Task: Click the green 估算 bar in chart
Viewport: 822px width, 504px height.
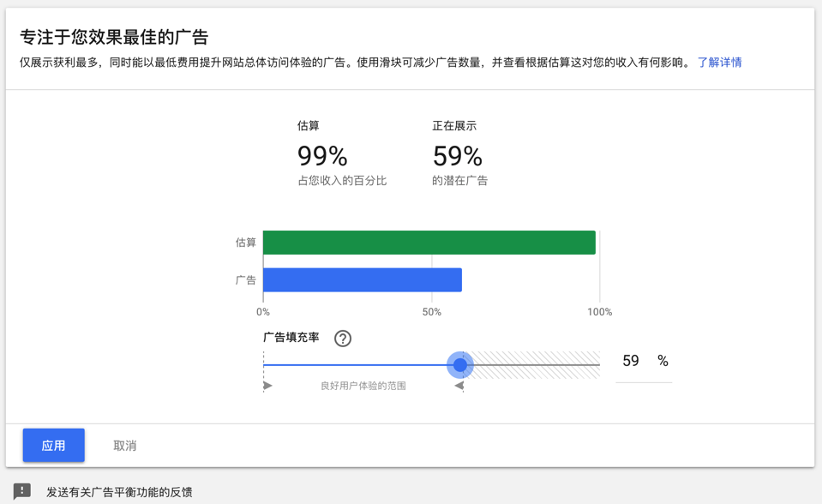Action: click(x=429, y=243)
